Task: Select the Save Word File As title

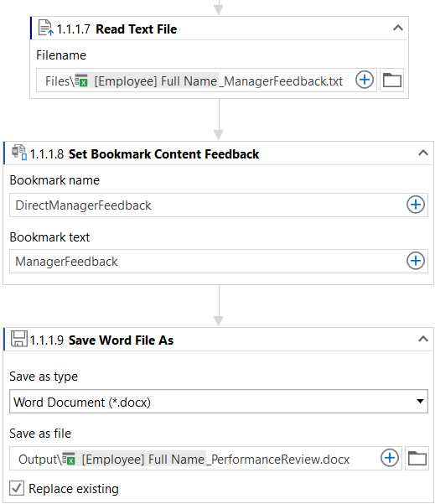Action: point(122,340)
